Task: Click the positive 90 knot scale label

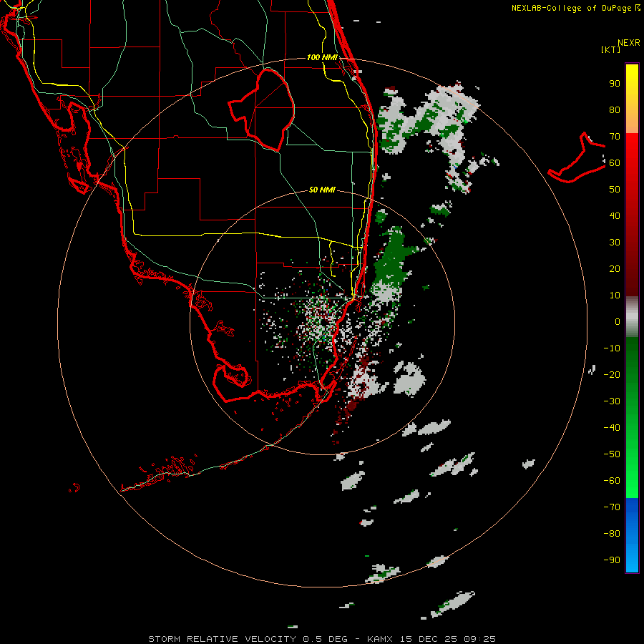Action: click(x=615, y=84)
